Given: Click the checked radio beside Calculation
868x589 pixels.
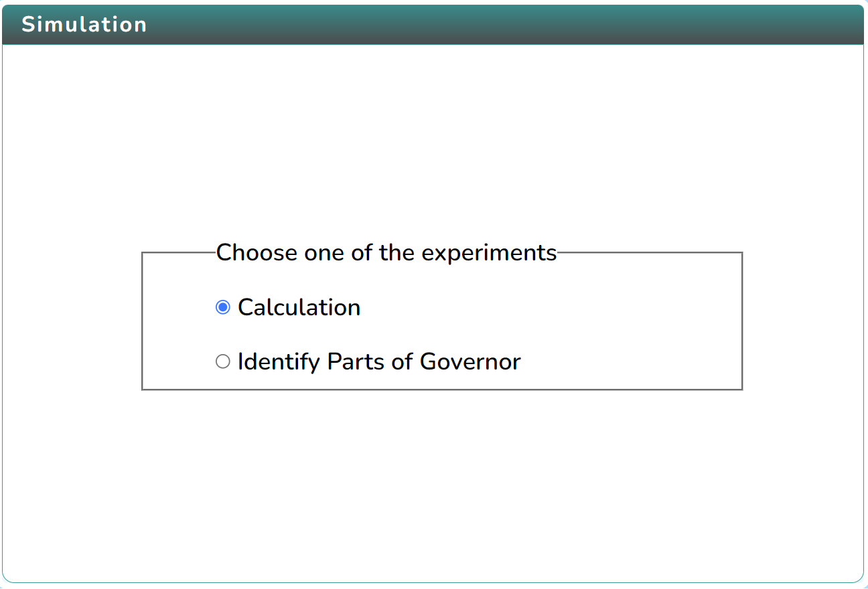Looking at the screenshot, I should (x=223, y=307).
